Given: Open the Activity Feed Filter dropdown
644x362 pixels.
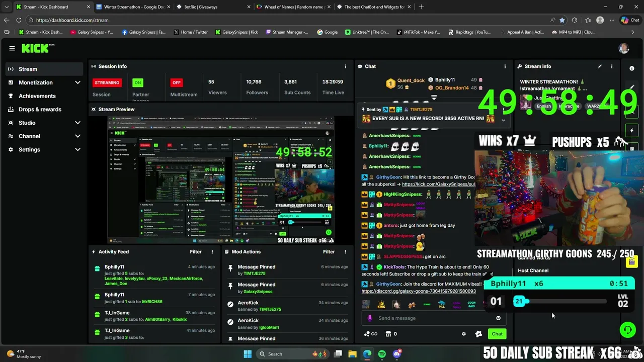Looking at the screenshot, I should click(x=196, y=252).
